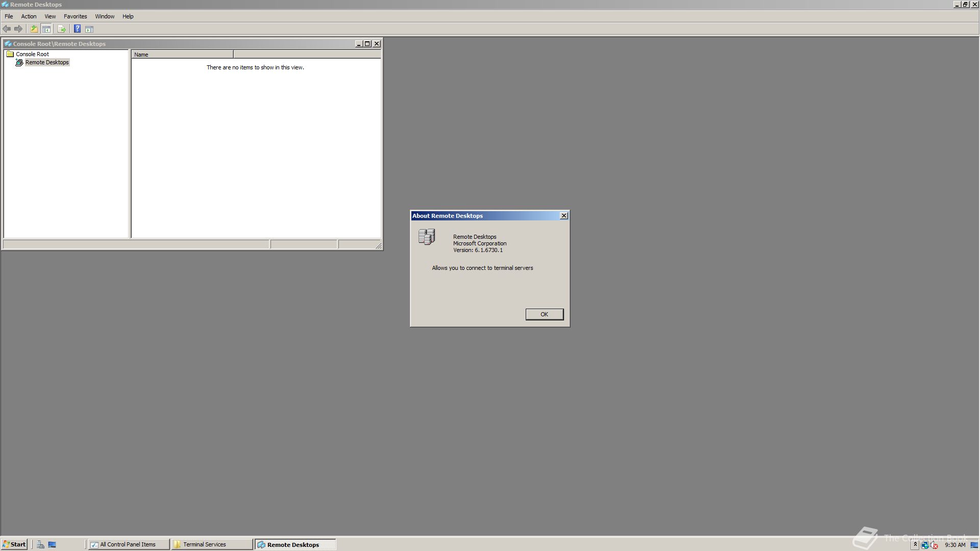980x551 pixels.
Task: Click the Back arrow in the toolbar
Action: 7,29
